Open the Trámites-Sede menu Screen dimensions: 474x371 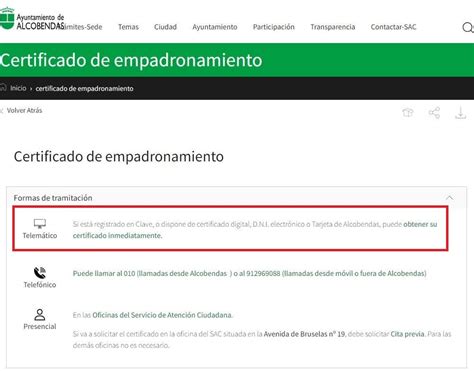click(x=83, y=27)
